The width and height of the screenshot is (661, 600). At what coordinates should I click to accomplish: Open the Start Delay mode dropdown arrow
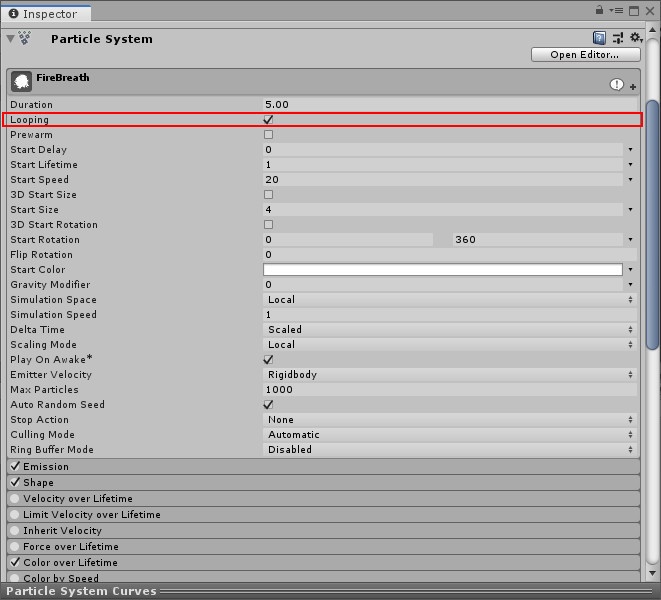pyautogui.click(x=631, y=150)
